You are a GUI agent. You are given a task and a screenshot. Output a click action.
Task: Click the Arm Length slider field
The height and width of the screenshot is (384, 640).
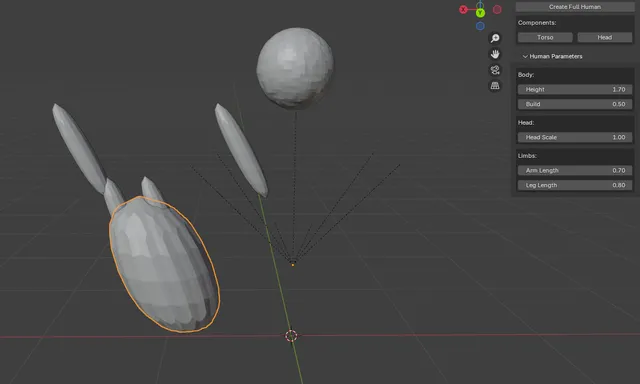pyautogui.click(x=575, y=170)
